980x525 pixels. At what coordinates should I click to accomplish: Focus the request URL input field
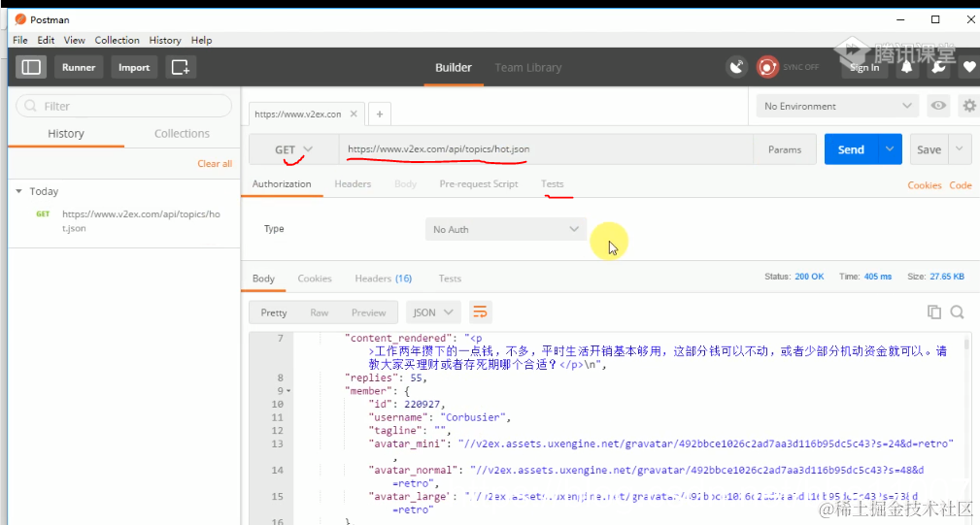pyautogui.click(x=546, y=149)
